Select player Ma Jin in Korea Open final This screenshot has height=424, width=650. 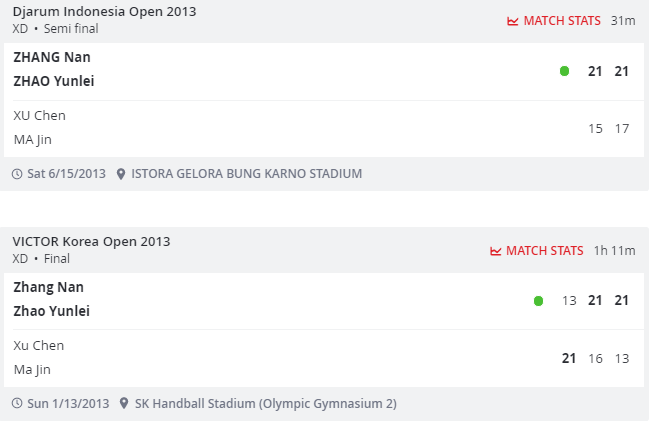tap(32, 369)
